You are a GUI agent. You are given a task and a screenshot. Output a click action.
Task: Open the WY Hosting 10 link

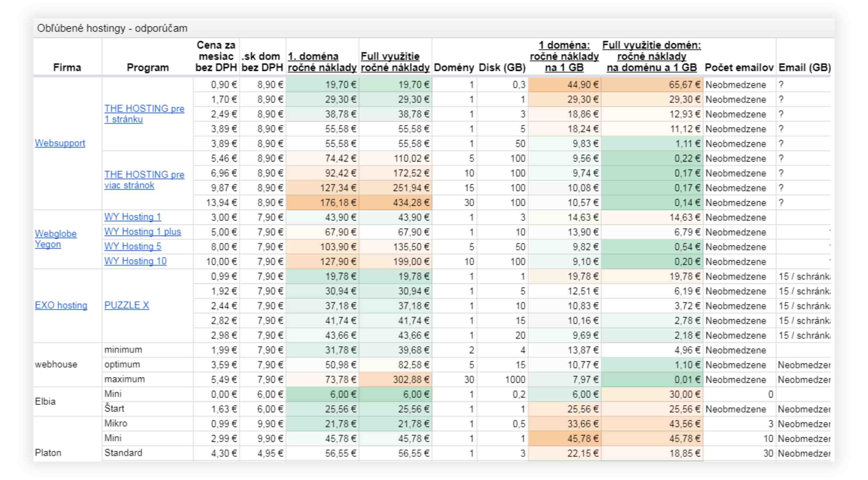[135, 261]
